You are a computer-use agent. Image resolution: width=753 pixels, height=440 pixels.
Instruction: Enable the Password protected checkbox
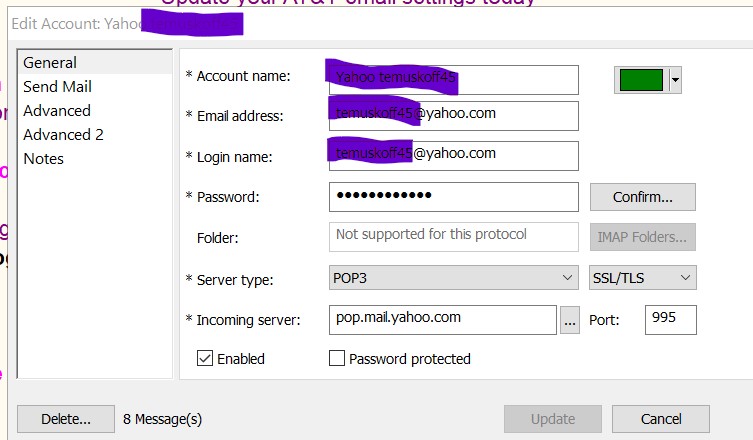click(x=337, y=358)
